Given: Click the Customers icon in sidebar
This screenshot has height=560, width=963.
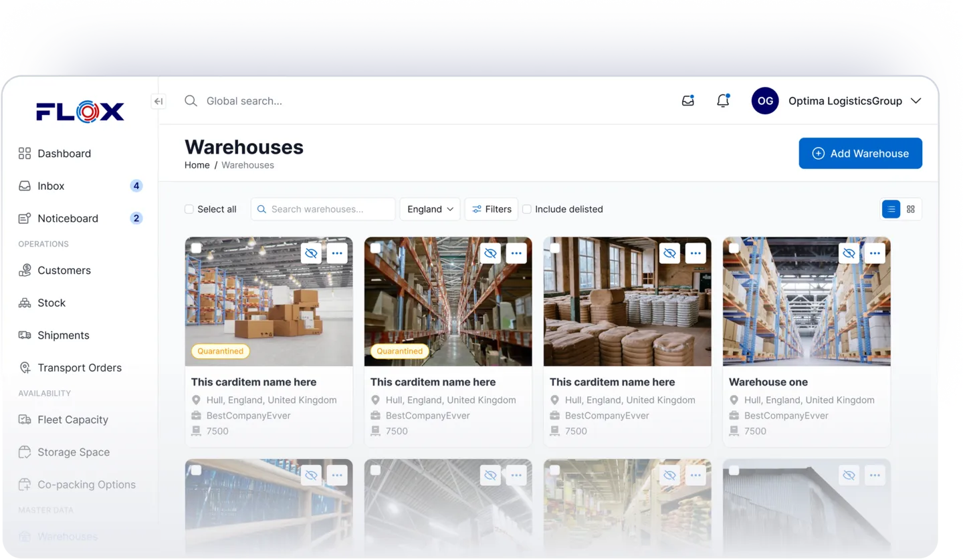Looking at the screenshot, I should pos(25,270).
